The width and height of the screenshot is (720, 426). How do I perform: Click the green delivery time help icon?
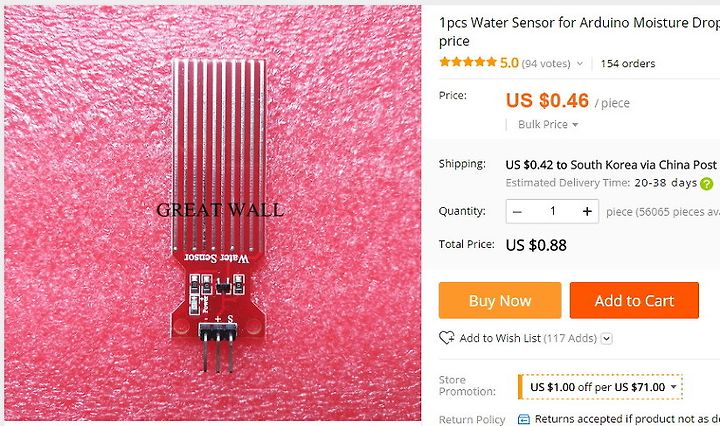click(x=707, y=184)
